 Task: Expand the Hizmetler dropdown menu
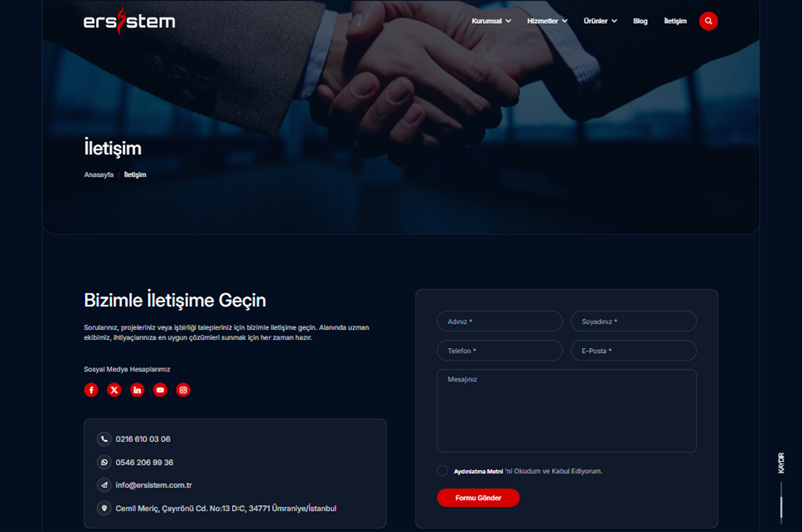[x=547, y=21]
